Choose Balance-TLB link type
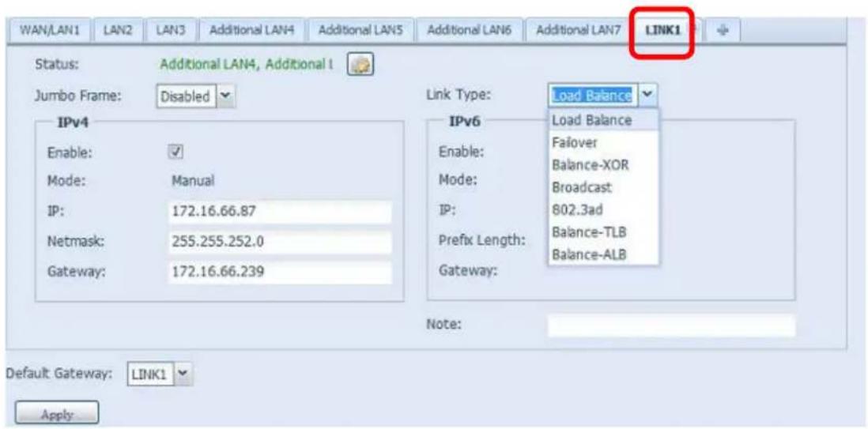The image size is (868, 429). [603, 232]
